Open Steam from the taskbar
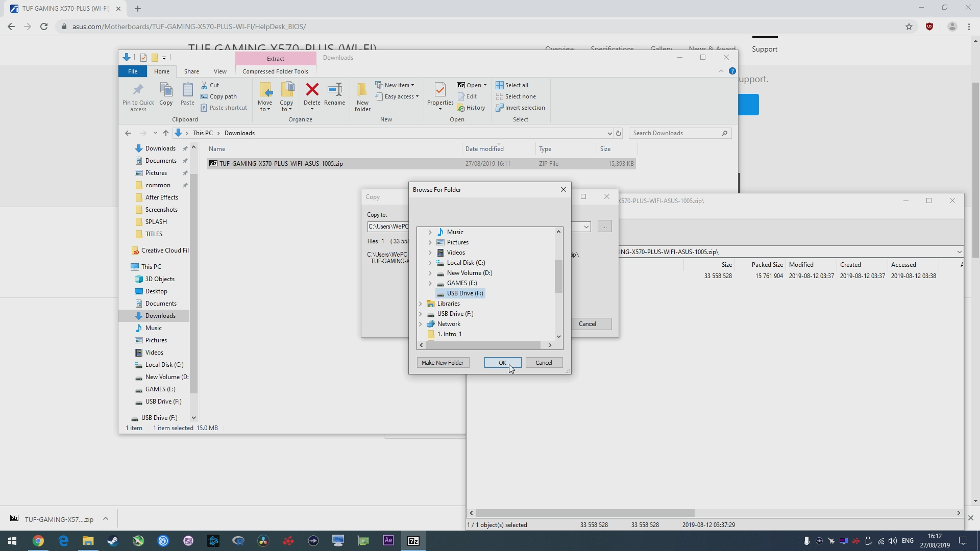The height and width of the screenshot is (551, 980). click(x=113, y=541)
